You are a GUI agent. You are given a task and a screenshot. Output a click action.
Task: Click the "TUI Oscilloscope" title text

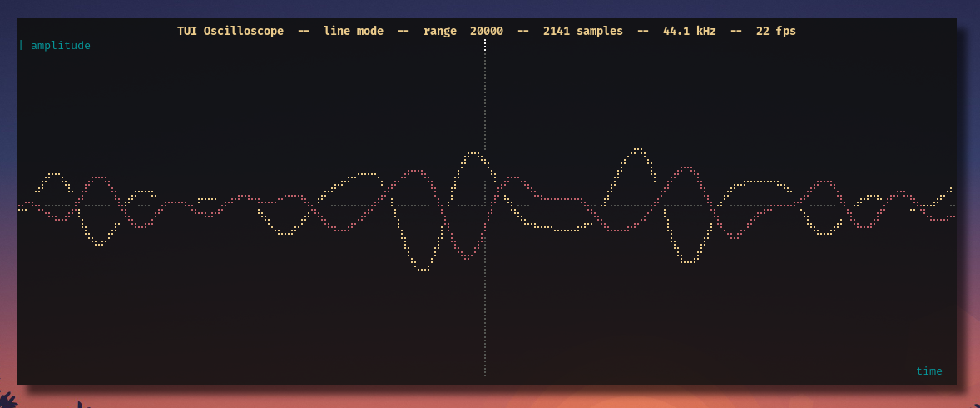[230, 31]
